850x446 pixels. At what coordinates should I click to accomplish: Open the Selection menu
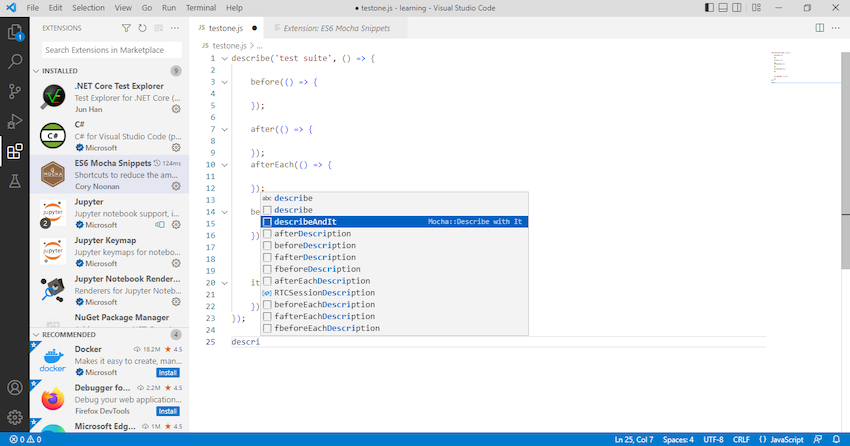click(88, 8)
